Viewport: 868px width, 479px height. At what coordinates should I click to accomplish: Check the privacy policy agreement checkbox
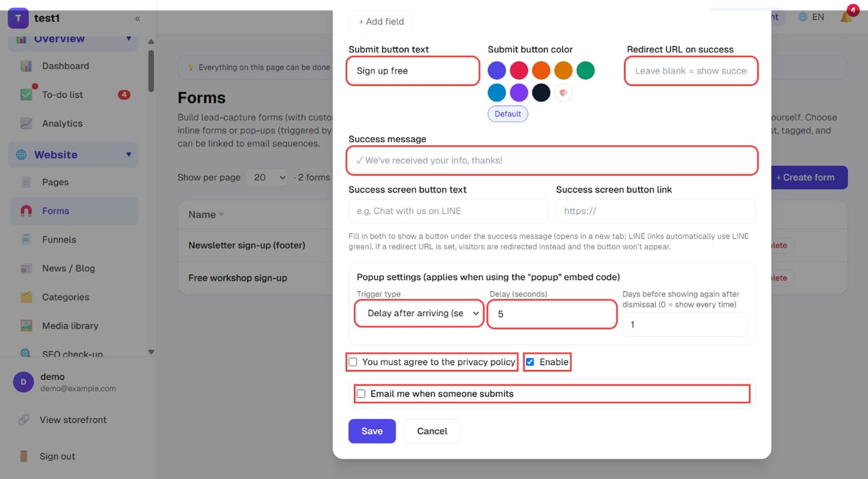coord(353,362)
